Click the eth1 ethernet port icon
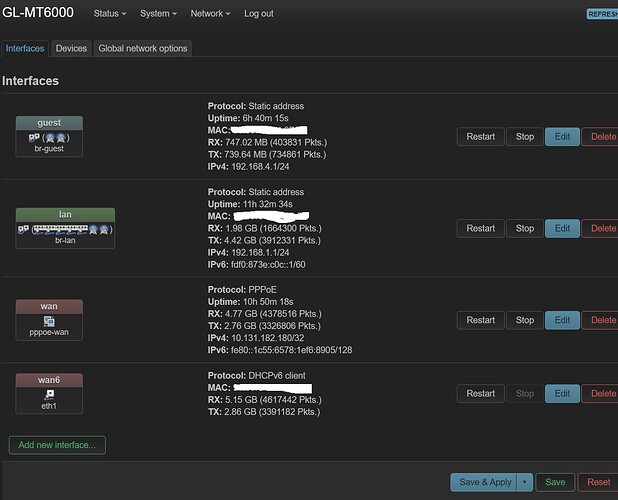 coord(49,394)
